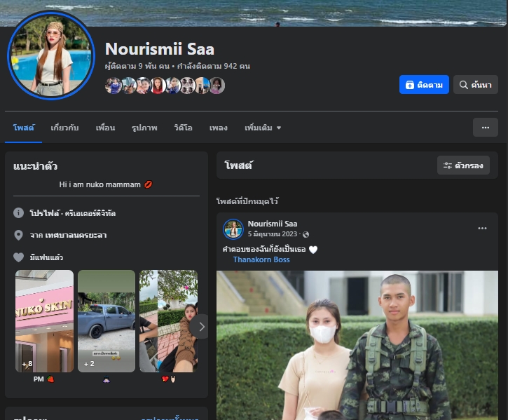
Task: Click the info icon beside โปรไฟล์ ครีเอเตอร์ดิจิทัล
Action: (x=18, y=212)
